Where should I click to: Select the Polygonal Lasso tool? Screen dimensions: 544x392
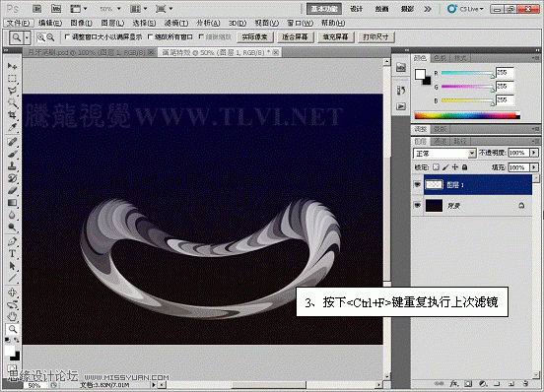click(x=12, y=91)
